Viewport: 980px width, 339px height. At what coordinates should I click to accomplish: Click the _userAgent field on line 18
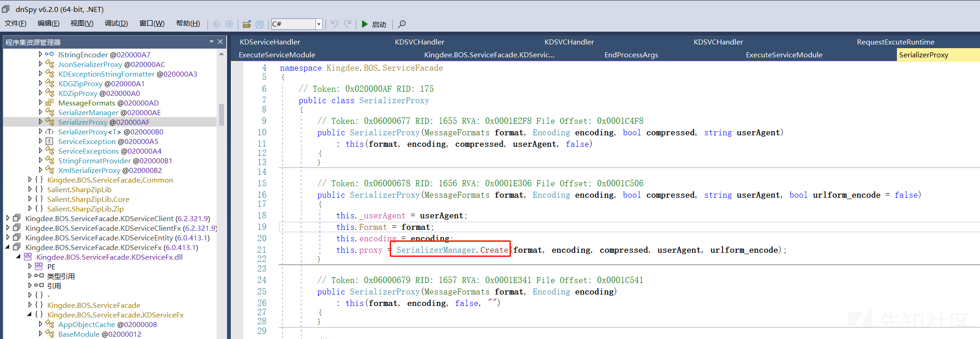click(382, 216)
